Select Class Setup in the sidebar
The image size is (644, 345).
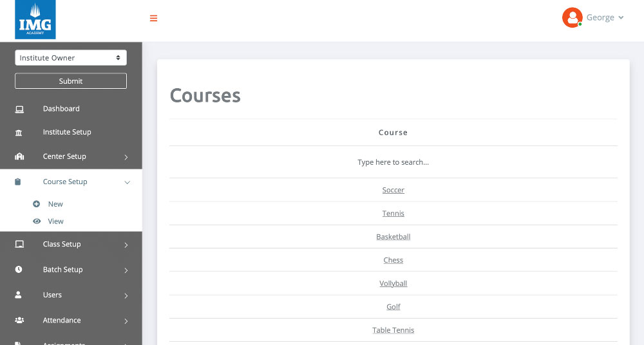(x=62, y=245)
